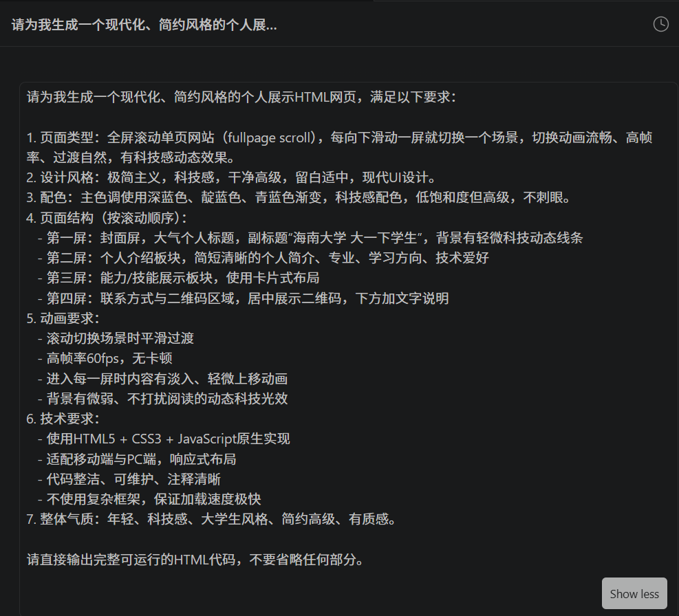Click the line '- 第二屏：个人介绍板块'

point(263,258)
